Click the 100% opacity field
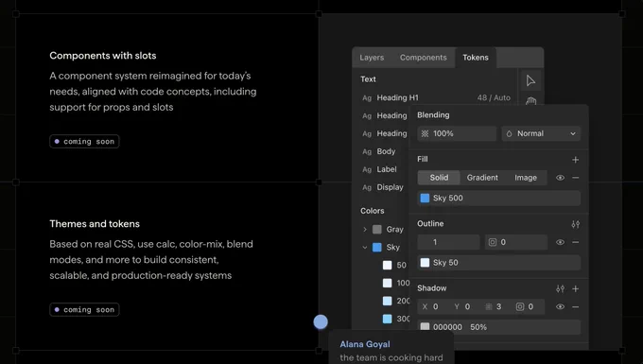 coord(457,133)
